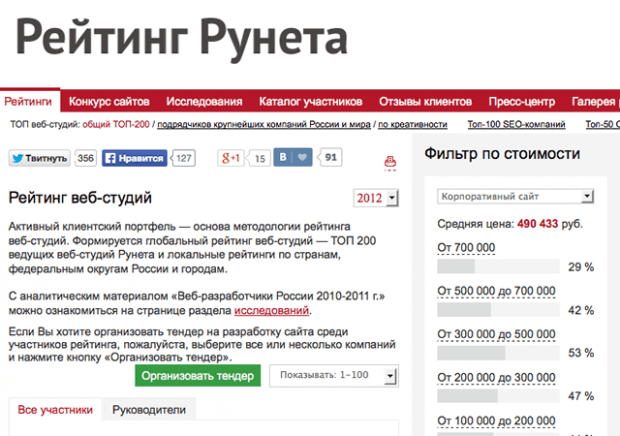Open the 2012 year dropdown
Image resolution: width=620 pixels, height=436 pixels.
coord(375,198)
